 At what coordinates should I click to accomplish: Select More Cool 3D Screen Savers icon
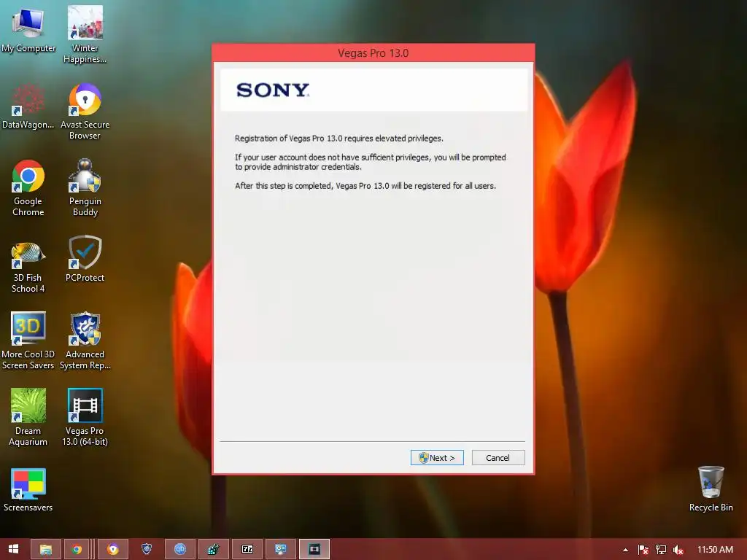(28, 341)
